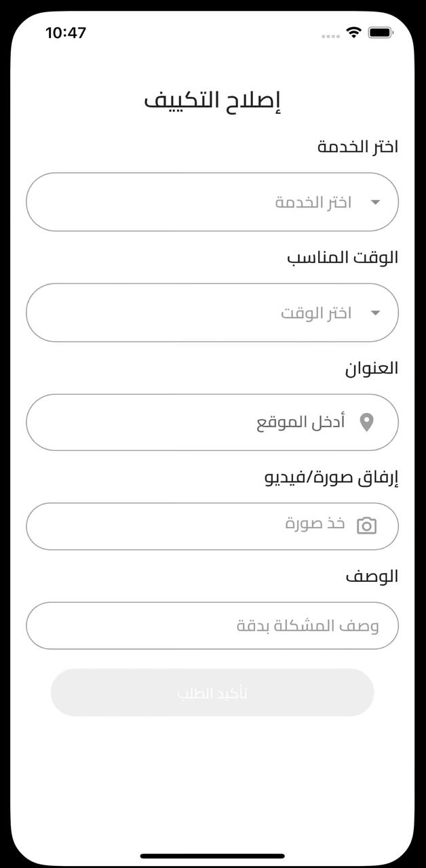Click the أدخل الموقع address field
The image size is (426, 868).
tap(212, 422)
